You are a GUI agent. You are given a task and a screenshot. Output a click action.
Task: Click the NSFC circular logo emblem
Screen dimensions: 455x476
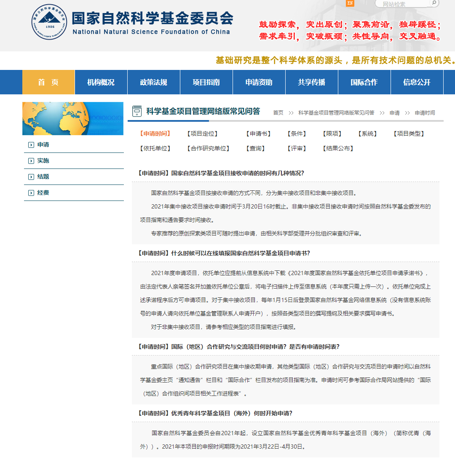coord(49,22)
